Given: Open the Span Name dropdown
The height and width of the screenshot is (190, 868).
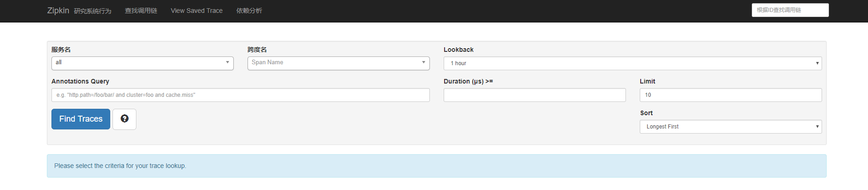Looking at the screenshot, I should 338,63.
